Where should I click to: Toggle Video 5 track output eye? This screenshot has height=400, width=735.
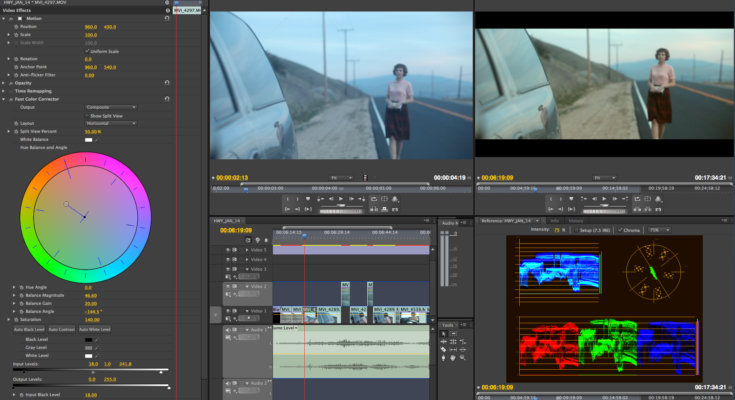[x=228, y=250]
